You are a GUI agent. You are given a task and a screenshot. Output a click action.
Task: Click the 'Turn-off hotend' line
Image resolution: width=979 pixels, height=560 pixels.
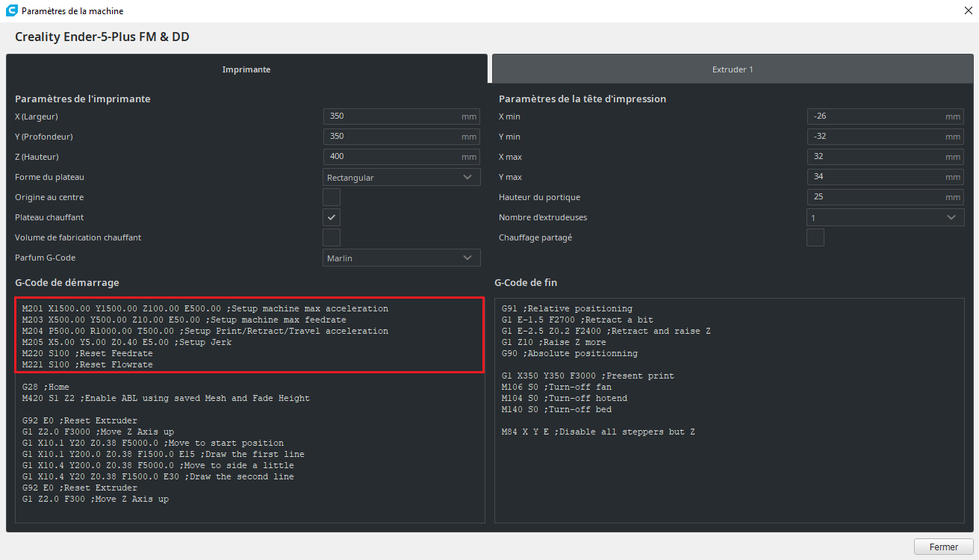point(565,398)
